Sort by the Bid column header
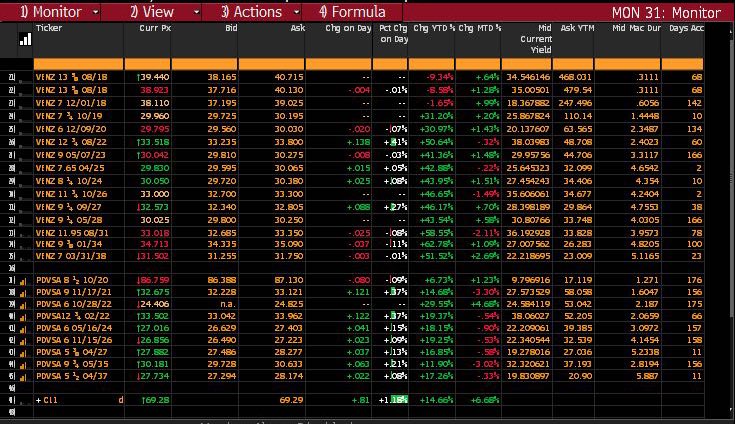The height and width of the screenshot is (424, 735). click(x=231, y=28)
